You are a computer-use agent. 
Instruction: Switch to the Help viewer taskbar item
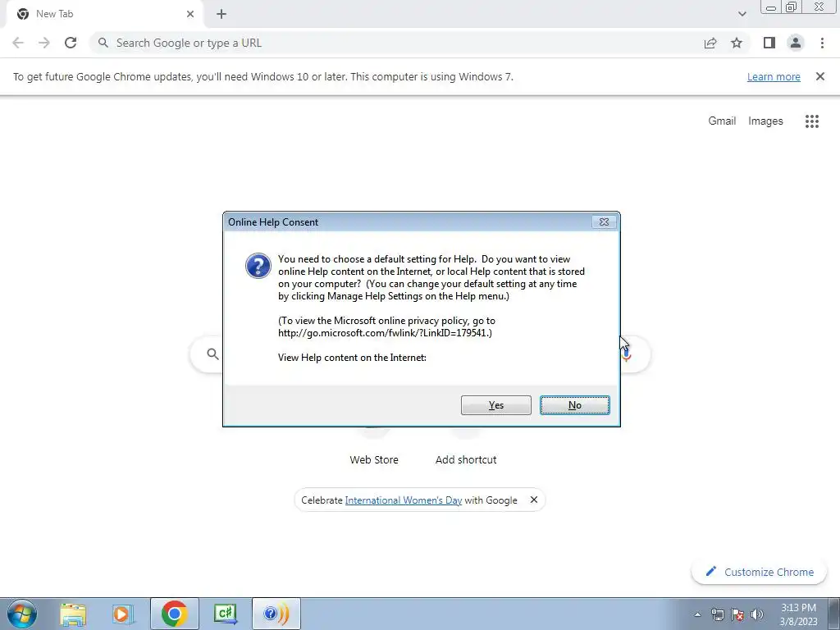point(276,614)
